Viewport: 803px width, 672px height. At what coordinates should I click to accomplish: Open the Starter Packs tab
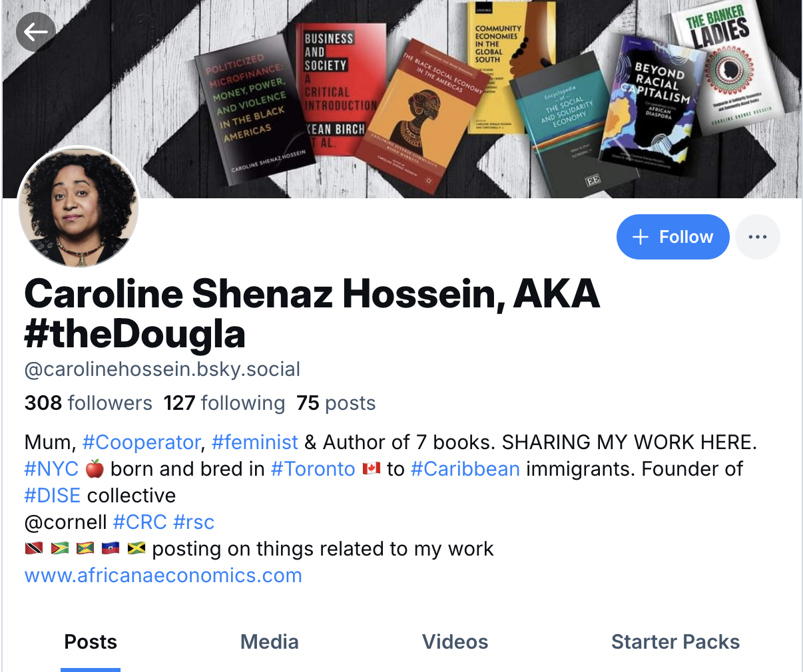675,642
